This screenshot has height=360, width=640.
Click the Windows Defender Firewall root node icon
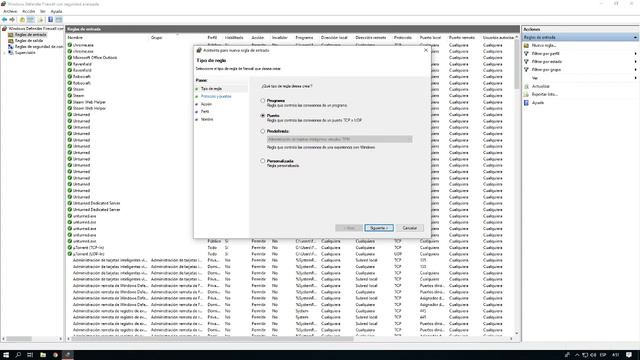(4, 29)
